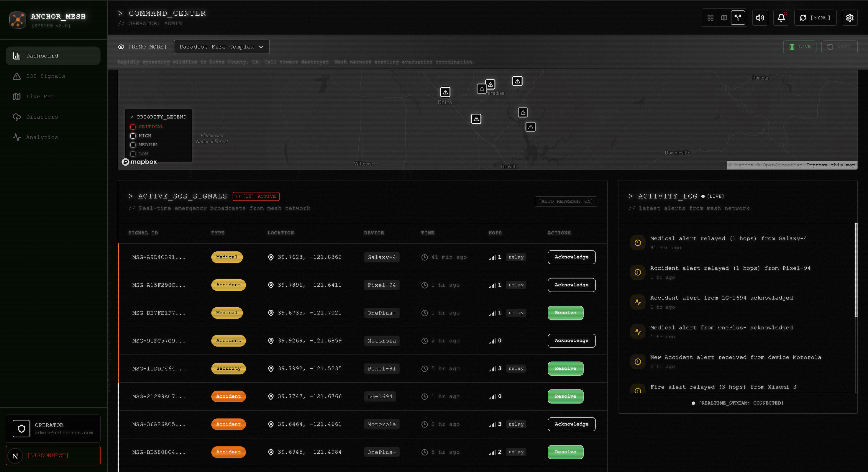Open settings gear icon

tap(849, 17)
